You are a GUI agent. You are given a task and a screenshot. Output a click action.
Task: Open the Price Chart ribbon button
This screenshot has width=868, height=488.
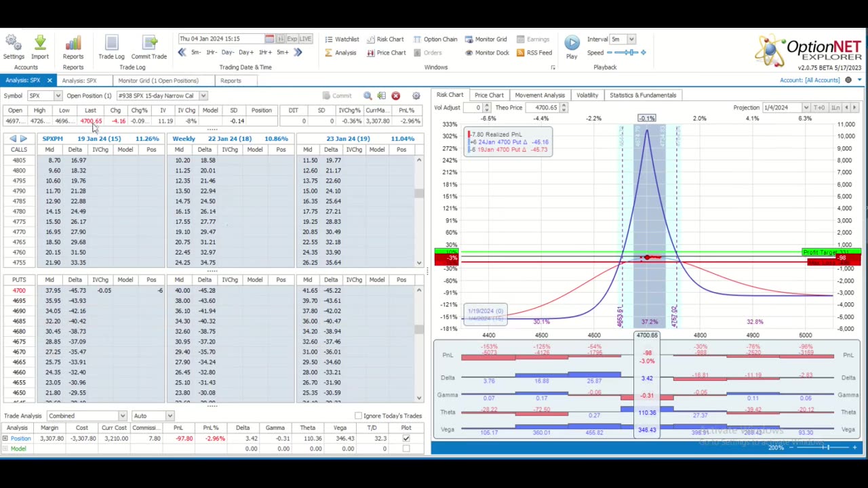pos(386,53)
